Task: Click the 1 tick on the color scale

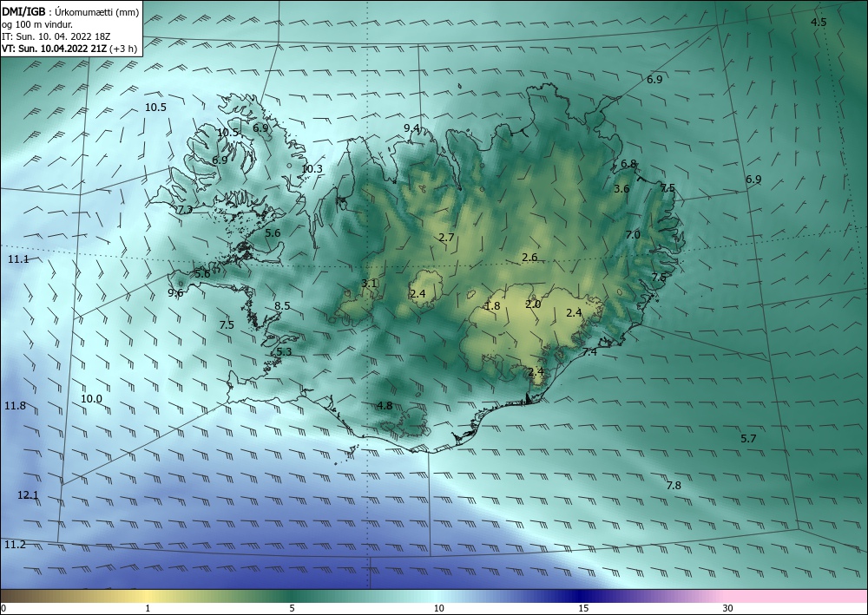Action: [x=148, y=608]
